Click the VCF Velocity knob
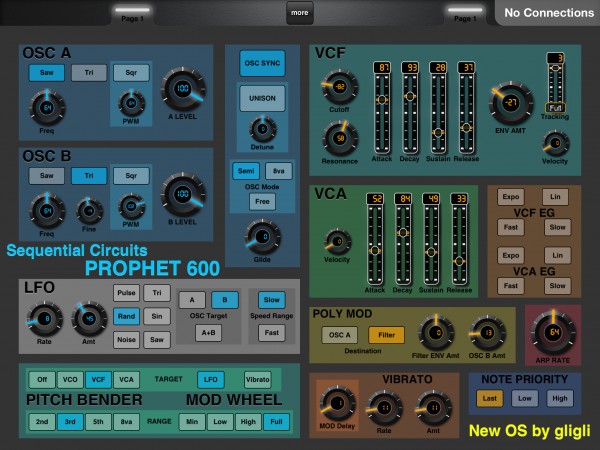Image resolution: width=600 pixels, height=450 pixels. click(x=556, y=143)
